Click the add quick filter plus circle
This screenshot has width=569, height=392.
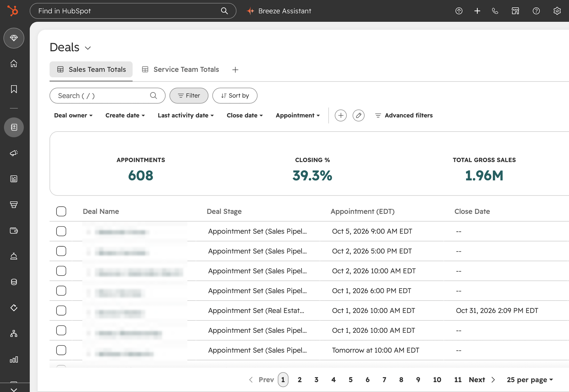(x=341, y=115)
